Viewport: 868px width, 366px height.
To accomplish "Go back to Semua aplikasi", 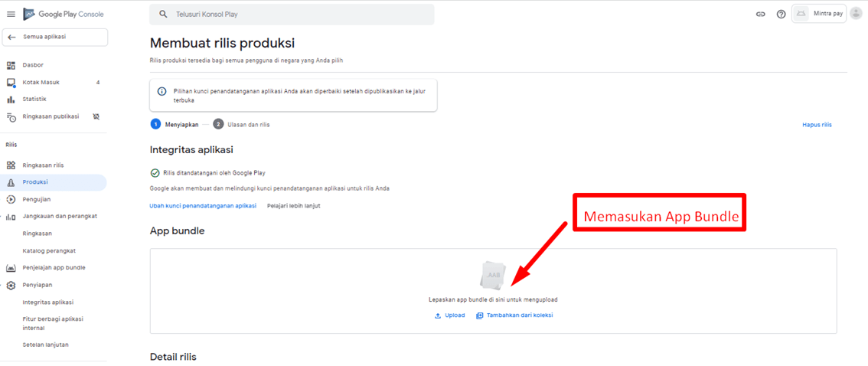I will click(55, 37).
